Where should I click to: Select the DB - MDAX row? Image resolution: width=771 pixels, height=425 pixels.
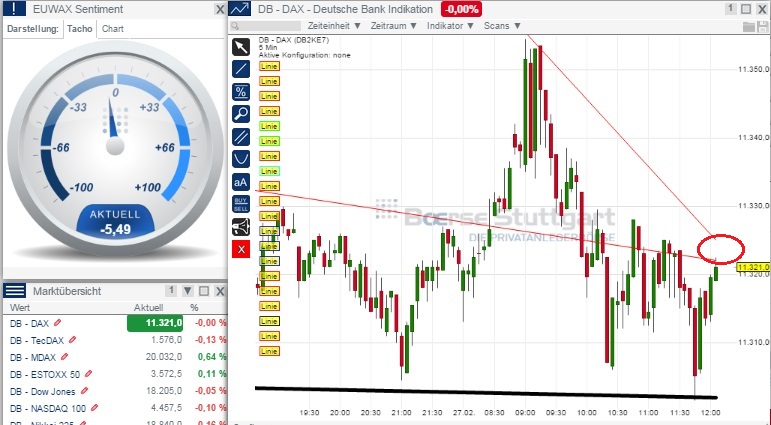(x=116, y=357)
